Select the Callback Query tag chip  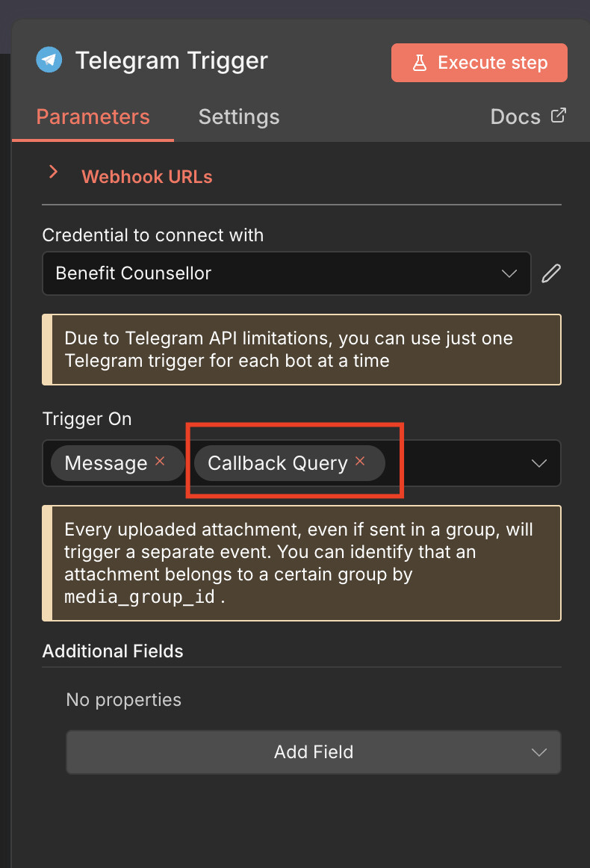tap(278, 463)
